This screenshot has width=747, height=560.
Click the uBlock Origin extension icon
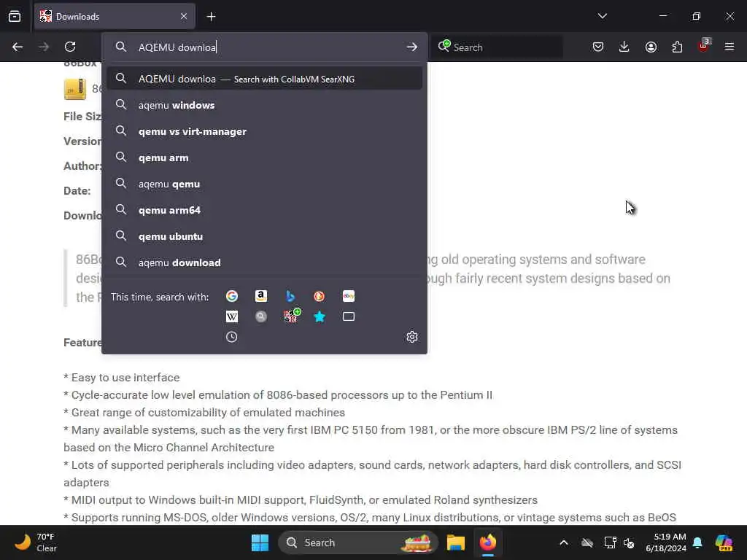pos(704,46)
